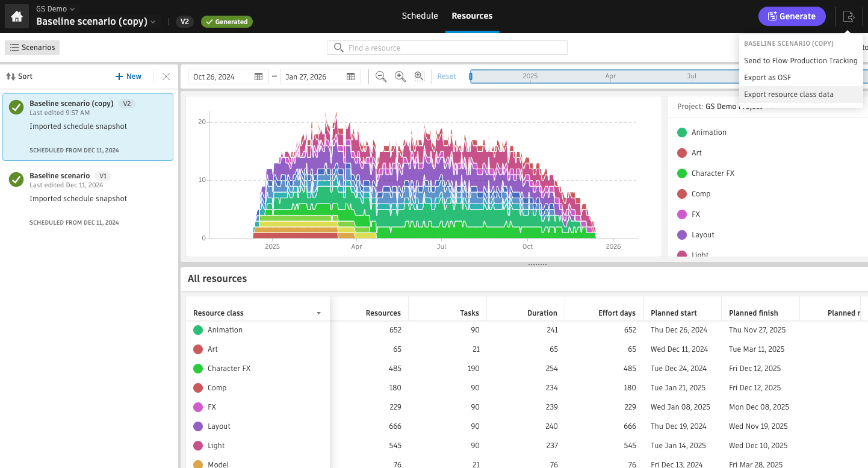Open the end date calendar icon

(x=351, y=76)
